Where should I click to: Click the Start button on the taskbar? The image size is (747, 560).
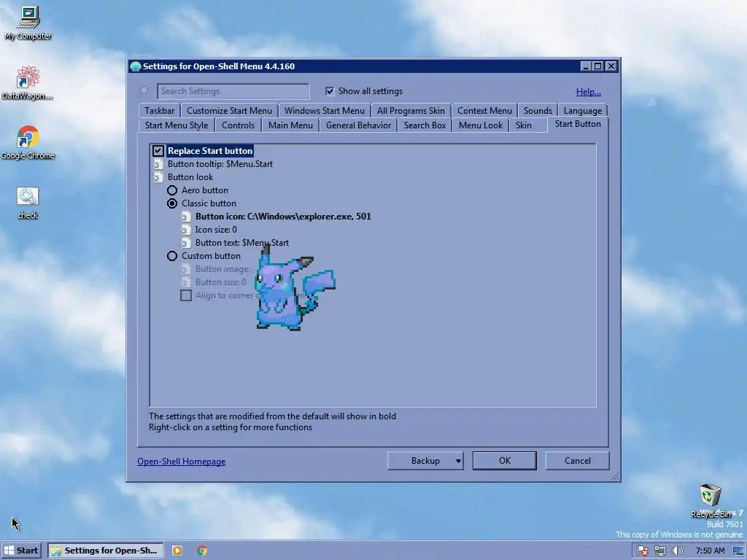tap(21, 551)
